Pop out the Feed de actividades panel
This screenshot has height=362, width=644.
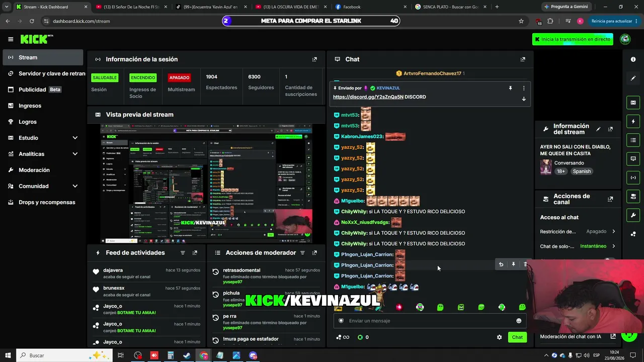195,253
